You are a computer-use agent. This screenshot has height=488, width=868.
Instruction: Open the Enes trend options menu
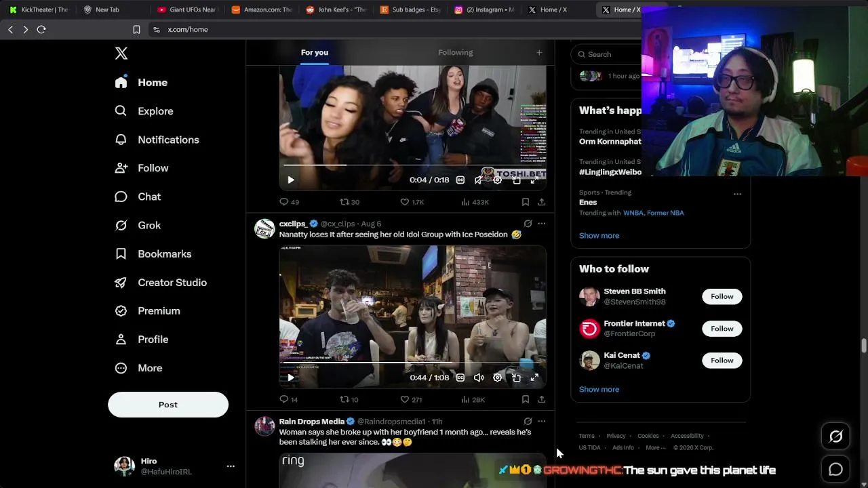pyautogui.click(x=737, y=194)
